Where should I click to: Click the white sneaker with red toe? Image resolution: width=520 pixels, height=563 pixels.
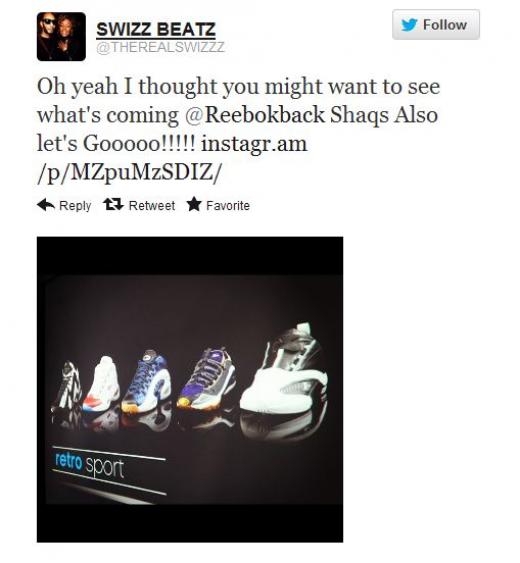tap(101, 384)
